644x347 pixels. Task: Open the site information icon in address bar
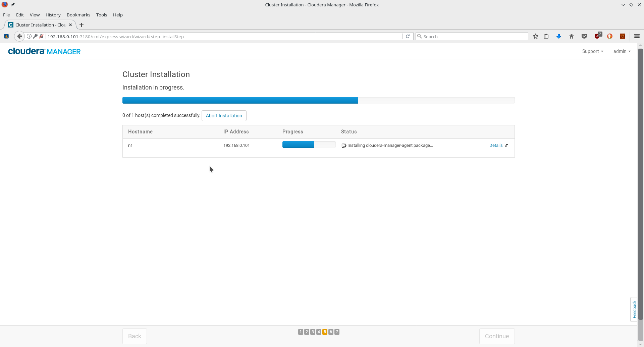[29, 36]
